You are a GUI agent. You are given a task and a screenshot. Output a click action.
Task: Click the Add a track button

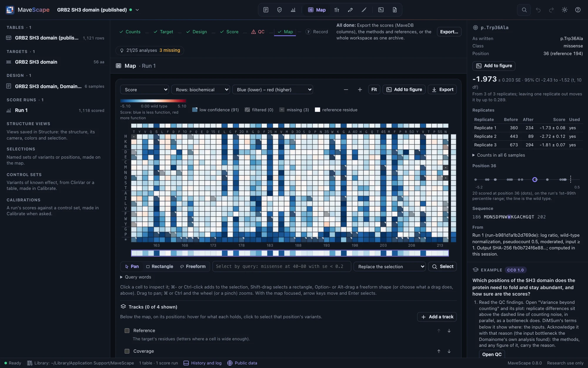pos(437,317)
